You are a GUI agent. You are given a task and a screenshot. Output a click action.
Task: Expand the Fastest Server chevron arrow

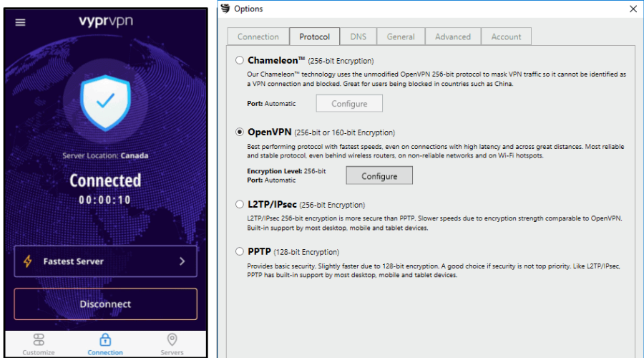(x=182, y=261)
